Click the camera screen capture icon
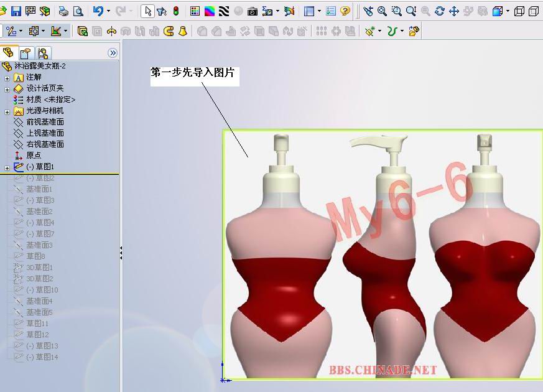 point(253,11)
